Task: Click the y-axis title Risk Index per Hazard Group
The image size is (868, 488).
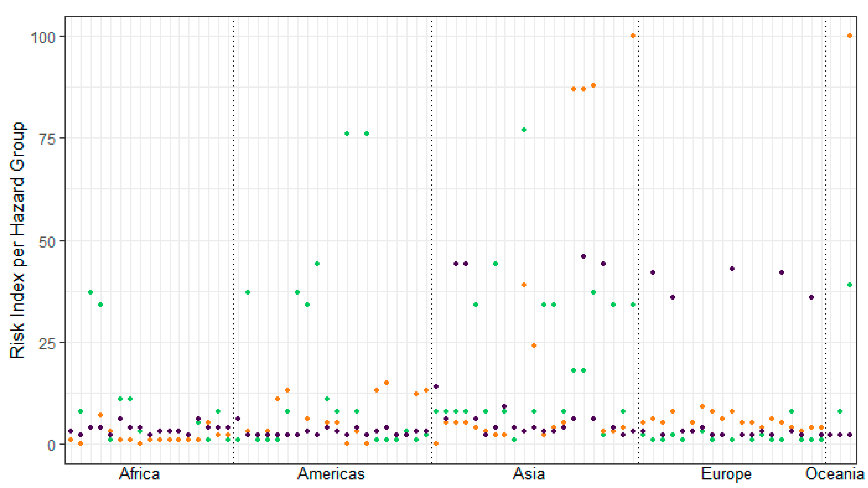Action: click(x=17, y=240)
